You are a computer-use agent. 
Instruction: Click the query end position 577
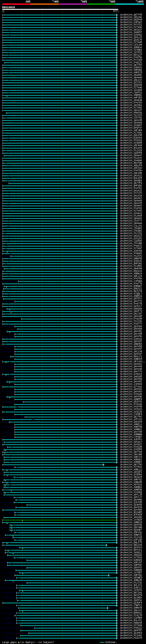tap(115, 11)
